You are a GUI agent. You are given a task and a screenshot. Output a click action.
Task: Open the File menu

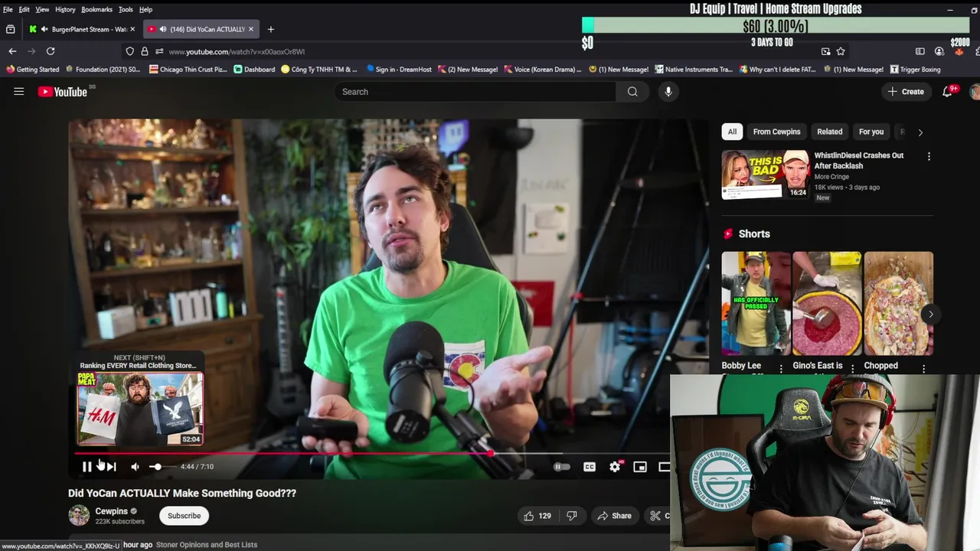click(8, 9)
